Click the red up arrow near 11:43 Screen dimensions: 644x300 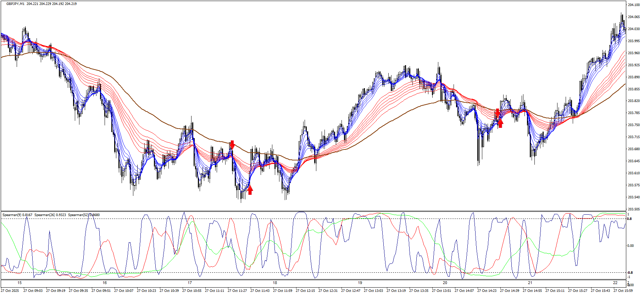coord(250,190)
